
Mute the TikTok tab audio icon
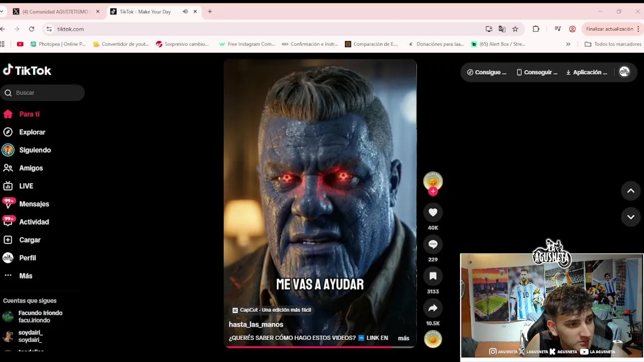point(185,12)
